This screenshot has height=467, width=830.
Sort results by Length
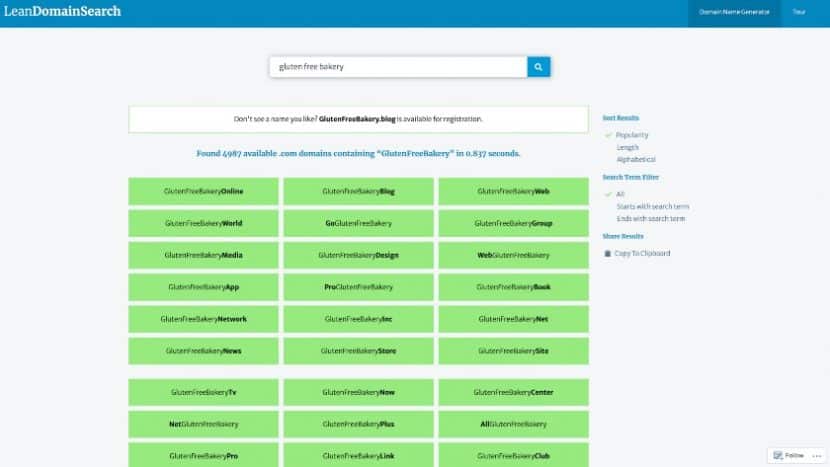tap(627, 147)
